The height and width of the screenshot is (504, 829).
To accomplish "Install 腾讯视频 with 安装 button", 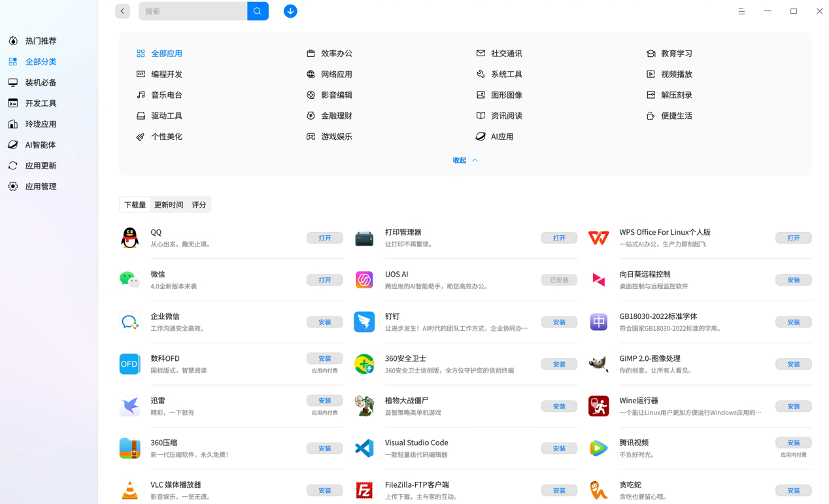I will tap(794, 443).
